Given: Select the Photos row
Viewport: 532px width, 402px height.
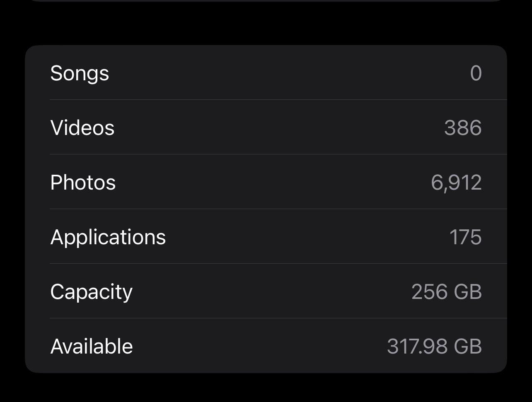Looking at the screenshot, I should pyautogui.click(x=265, y=182).
